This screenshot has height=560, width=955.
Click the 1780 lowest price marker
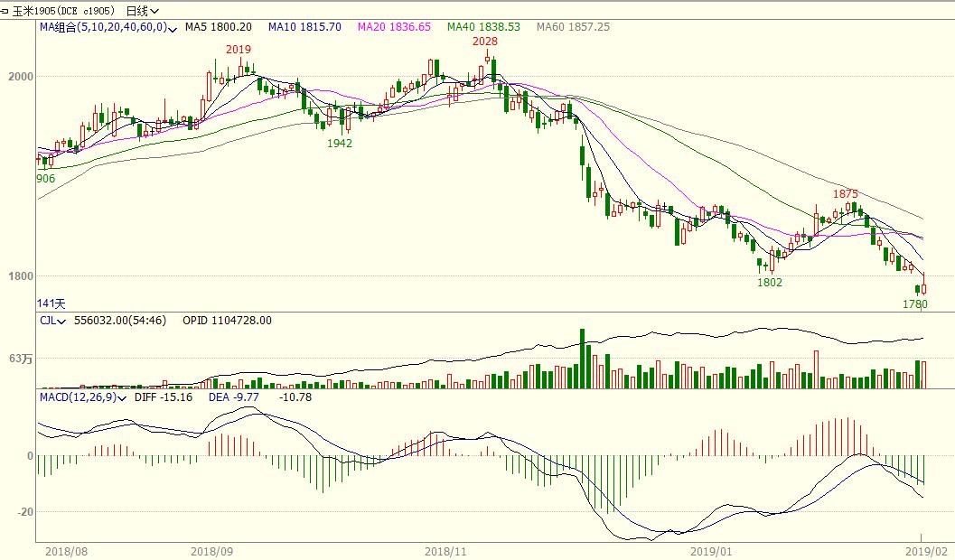[915, 304]
